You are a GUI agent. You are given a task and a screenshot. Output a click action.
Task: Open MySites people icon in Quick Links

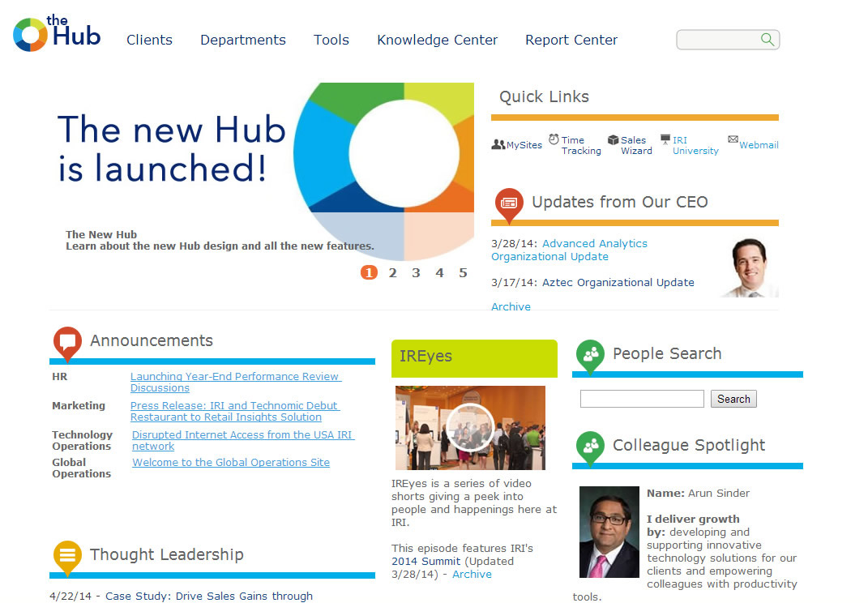click(x=498, y=144)
